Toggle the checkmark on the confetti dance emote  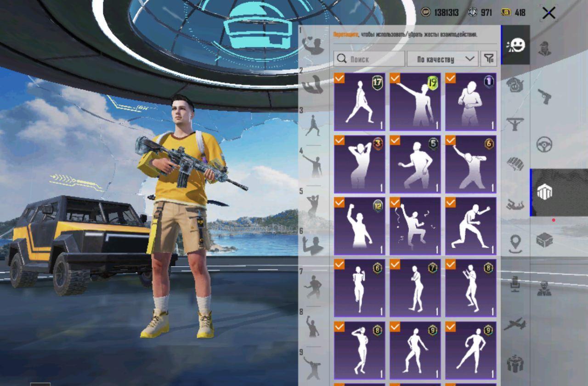[x=395, y=202]
